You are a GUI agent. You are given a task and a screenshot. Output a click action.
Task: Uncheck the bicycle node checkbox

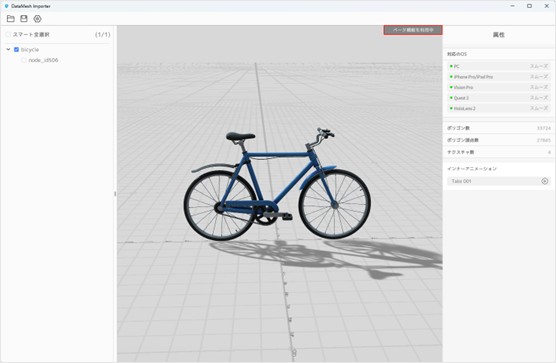[16, 50]
